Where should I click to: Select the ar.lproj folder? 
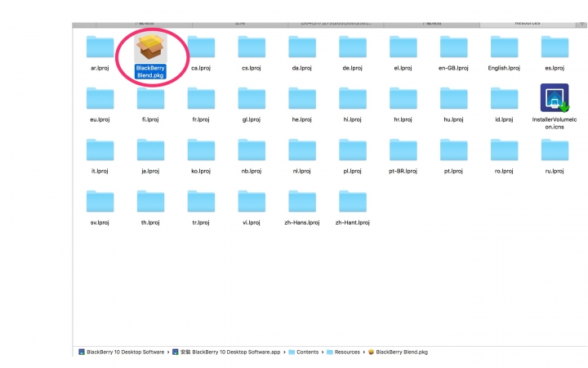tap(100, 47)
